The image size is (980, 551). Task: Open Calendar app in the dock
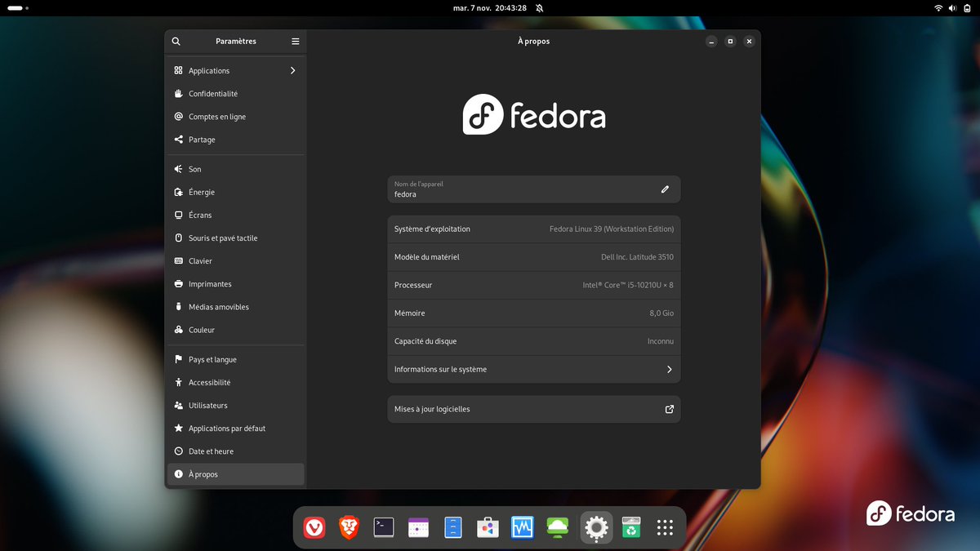418,528
